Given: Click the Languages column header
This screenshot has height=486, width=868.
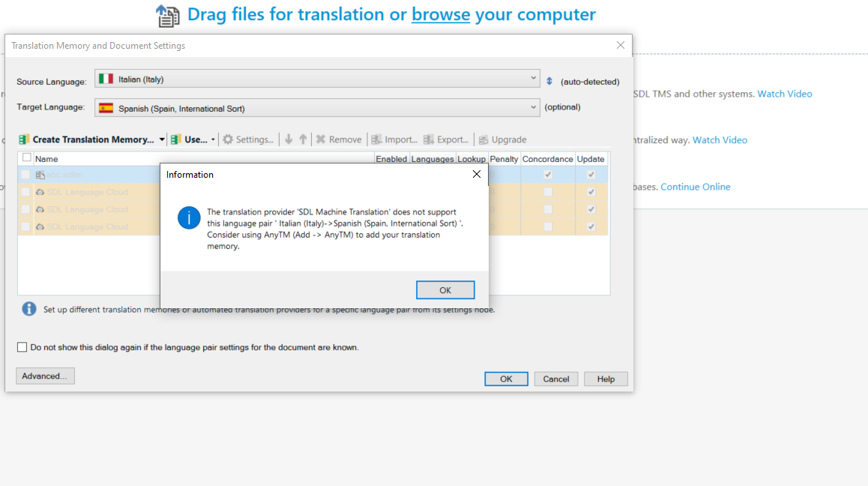Looking at the screenshot, I should point(433,159).
